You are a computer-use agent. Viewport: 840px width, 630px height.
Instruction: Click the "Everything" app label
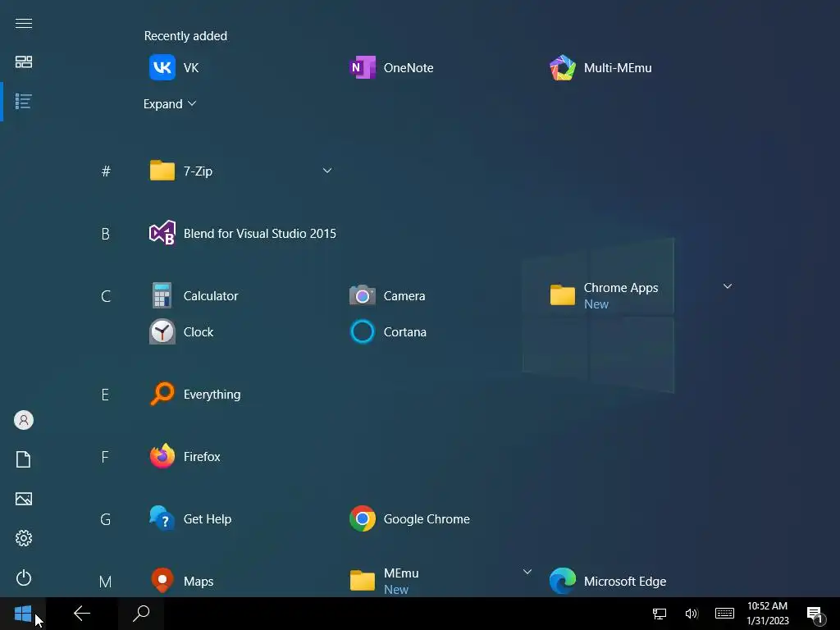click(x=212, y=395)
